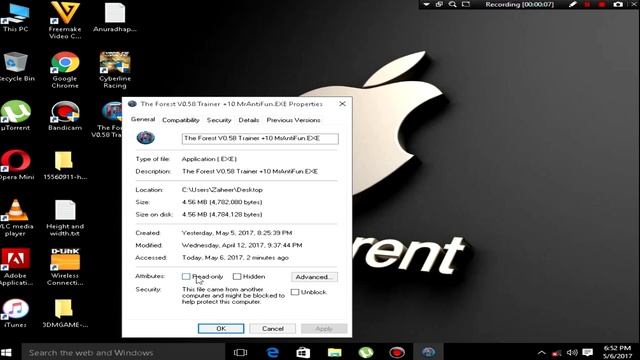Image resolution: width=640 pixels, height=360 pixels.
Task: Take screenshot with camera icon in recording bar
Action: point(618,4)
